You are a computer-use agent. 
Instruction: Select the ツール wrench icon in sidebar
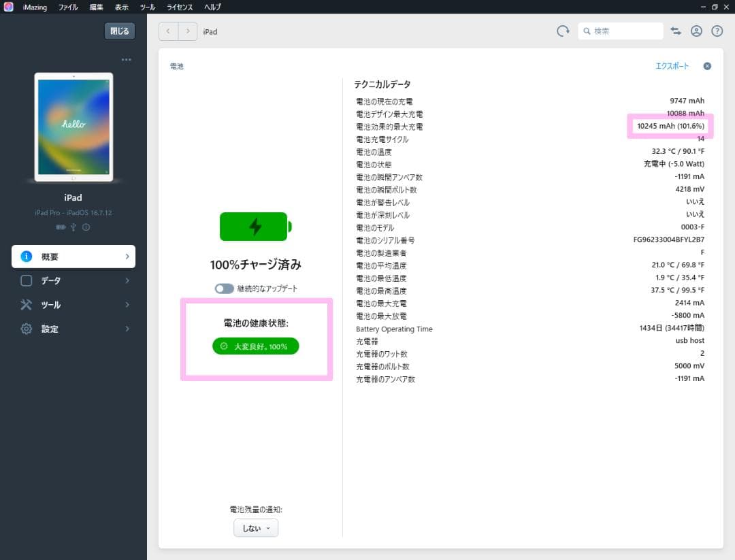26,305
